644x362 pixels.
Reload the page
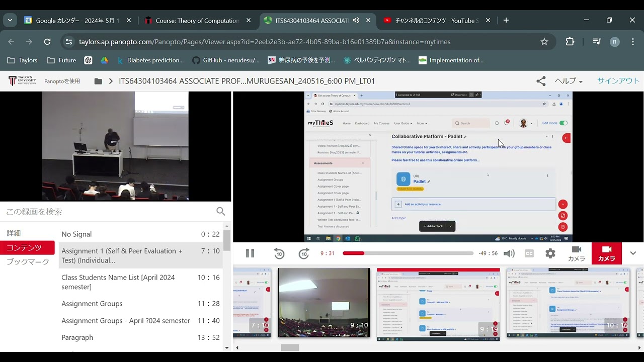point(47,42)
